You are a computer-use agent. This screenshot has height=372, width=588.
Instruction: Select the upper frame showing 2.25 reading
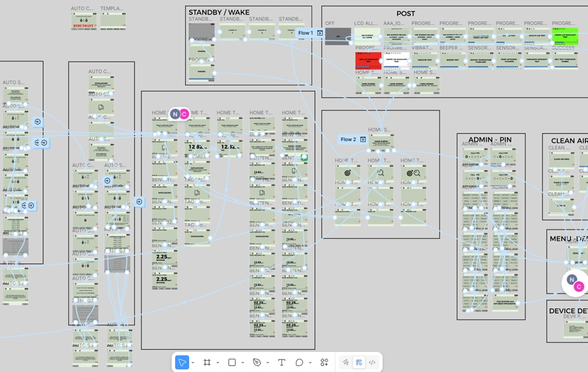165,258
